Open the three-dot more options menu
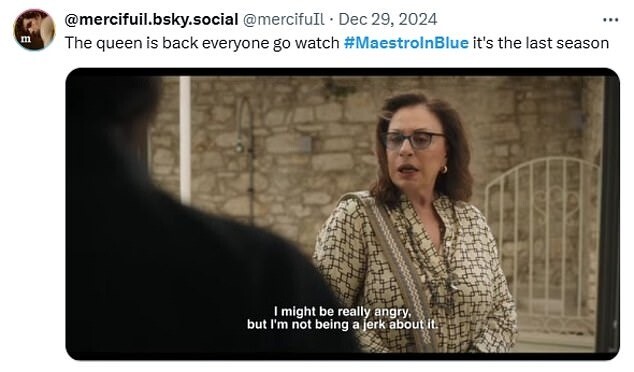Screen dimensions: 634x372 (x=610, y=20)
